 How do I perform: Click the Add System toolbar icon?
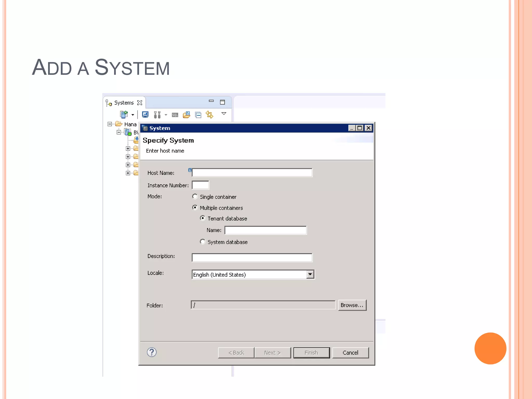point(124,114)
